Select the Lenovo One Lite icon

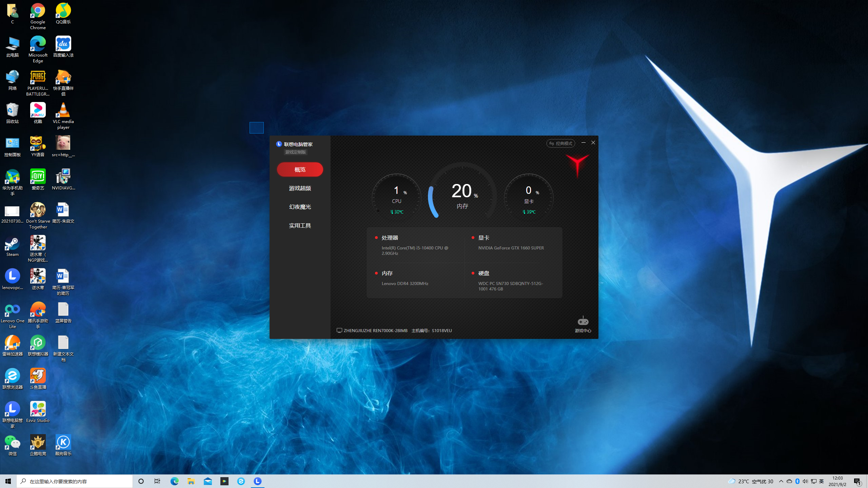(x=12, y=315)
